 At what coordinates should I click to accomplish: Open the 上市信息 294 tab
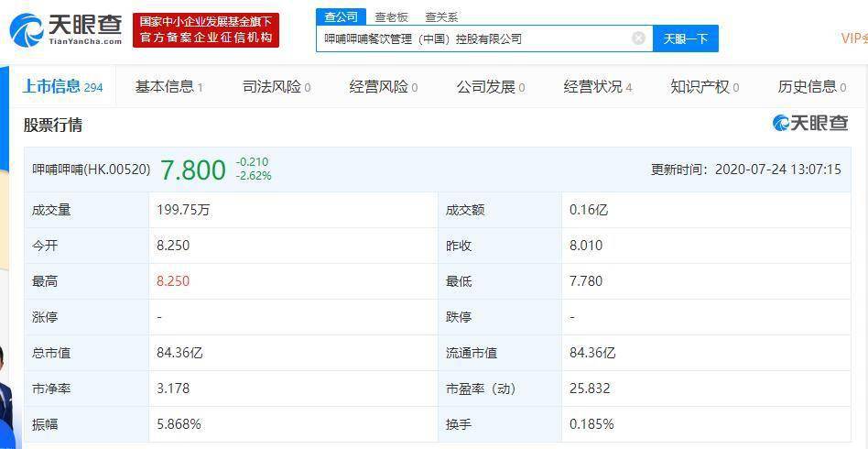[62, 86]
